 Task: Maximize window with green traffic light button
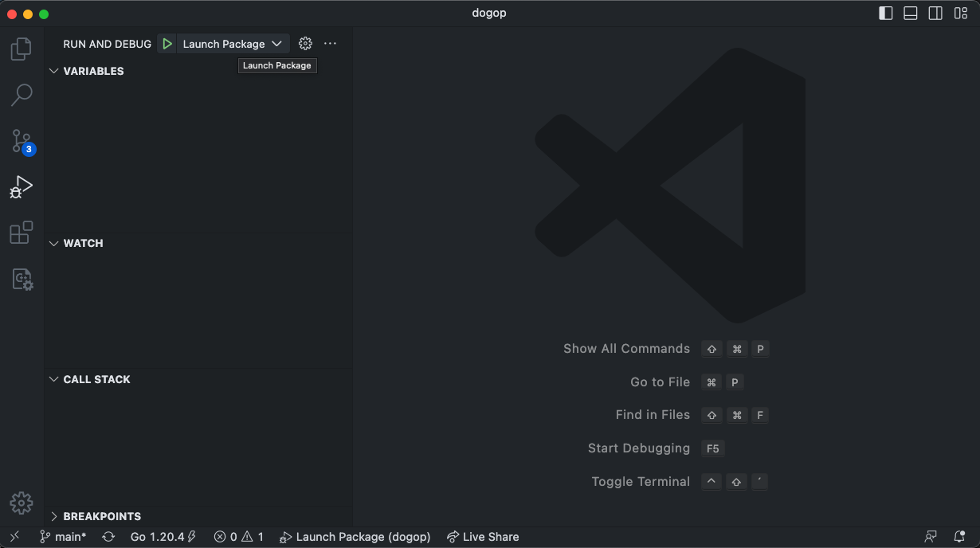pos(44,14)
